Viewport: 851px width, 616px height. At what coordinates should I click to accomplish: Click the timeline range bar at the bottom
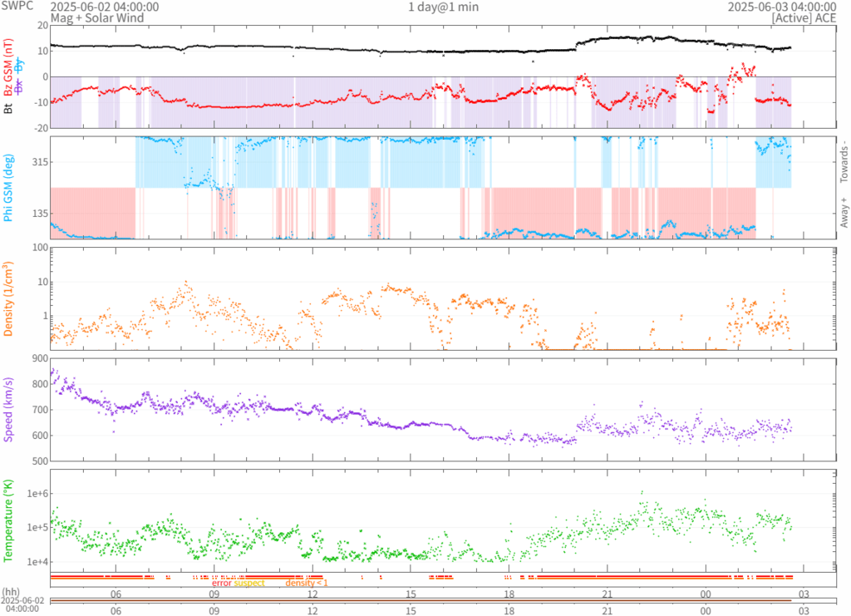click(421, 600)
